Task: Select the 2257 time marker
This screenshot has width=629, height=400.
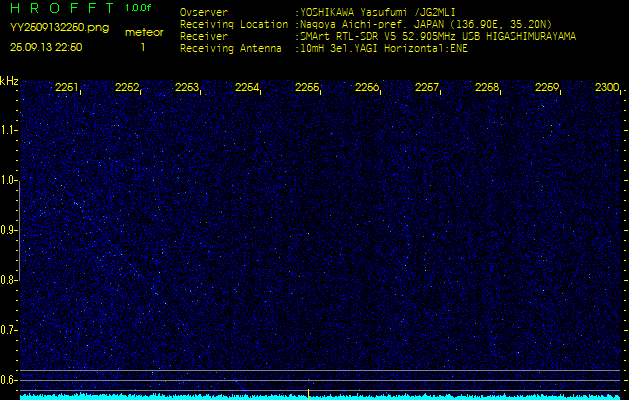Action: coord(427,88)
